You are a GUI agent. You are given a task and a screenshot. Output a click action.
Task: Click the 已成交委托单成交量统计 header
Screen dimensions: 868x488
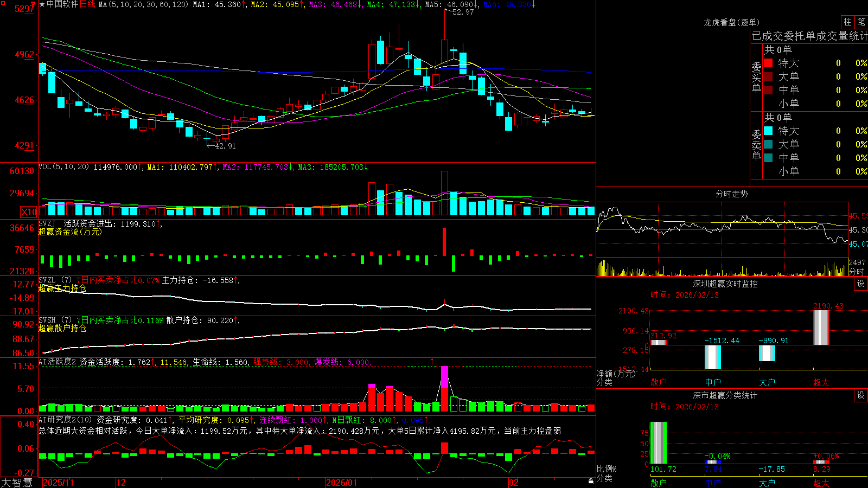pyautogui.click(x=809, y=36)
